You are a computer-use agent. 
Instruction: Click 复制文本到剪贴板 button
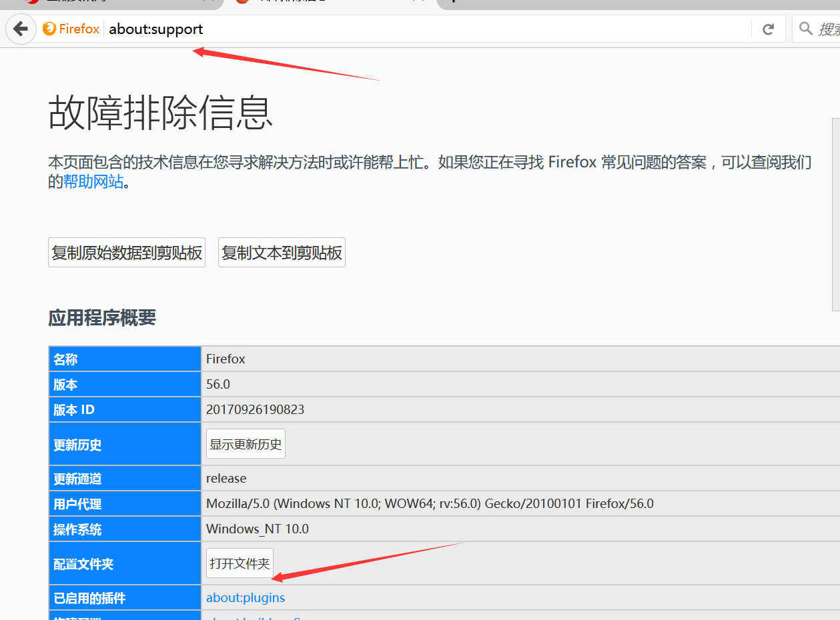[x=282, y=253]
